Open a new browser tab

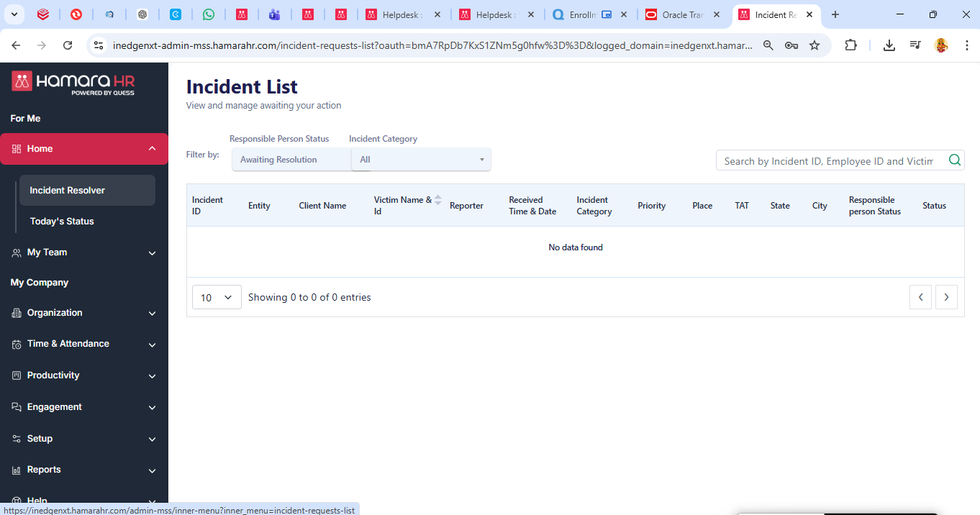tap(835, 14)
